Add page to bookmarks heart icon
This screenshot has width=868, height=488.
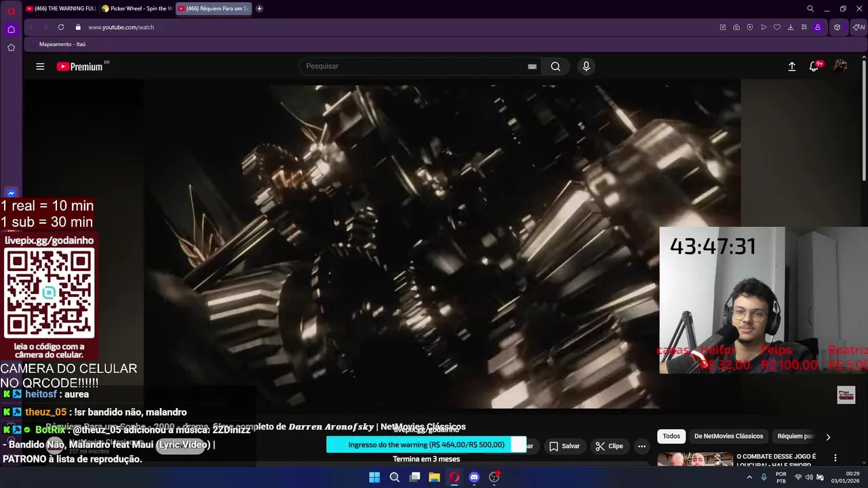(777, 27)
